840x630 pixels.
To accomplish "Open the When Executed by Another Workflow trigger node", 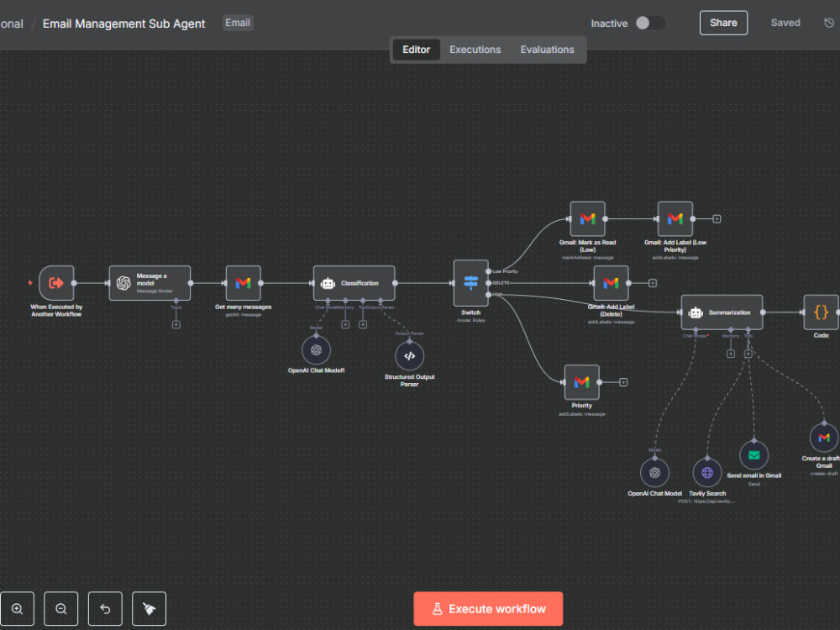I will click(x=56, y=283).
